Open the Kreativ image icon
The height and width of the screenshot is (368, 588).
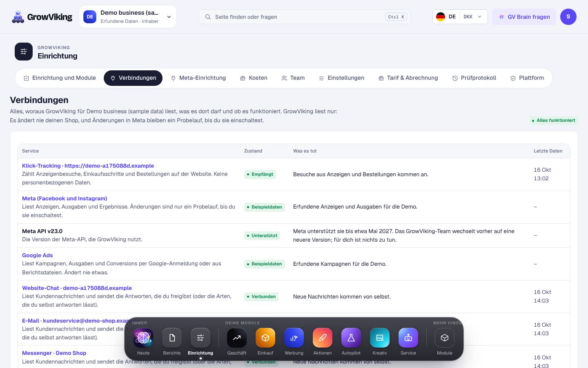(380, 338)
